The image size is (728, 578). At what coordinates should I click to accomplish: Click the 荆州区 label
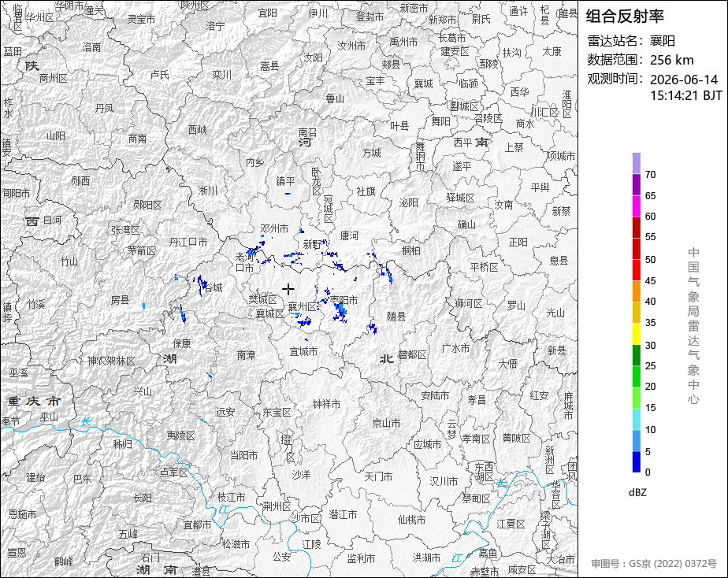(277, 506)
